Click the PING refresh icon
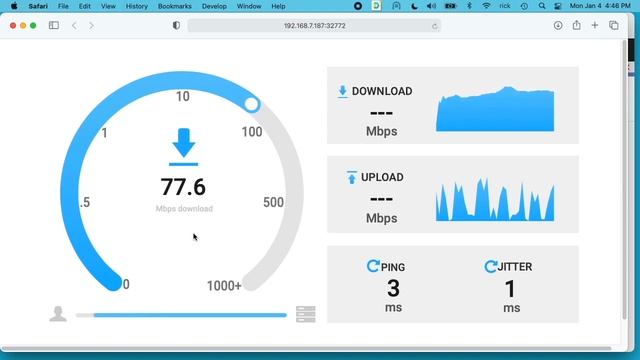Screen dimensions: 640x360 click(x=373, y=266)
